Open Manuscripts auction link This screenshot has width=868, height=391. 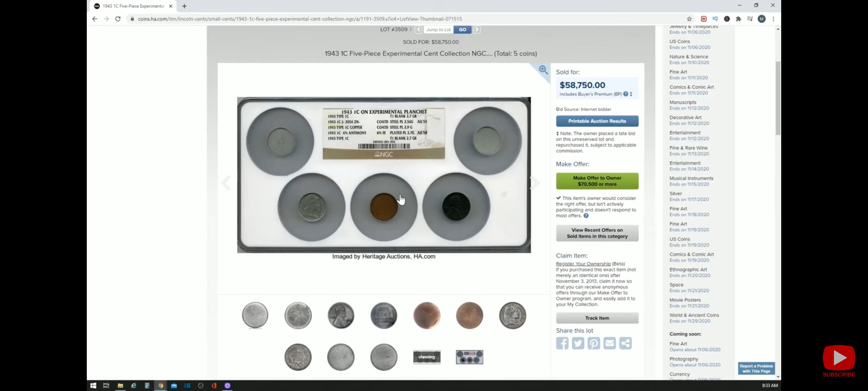[x=682, y=102]
